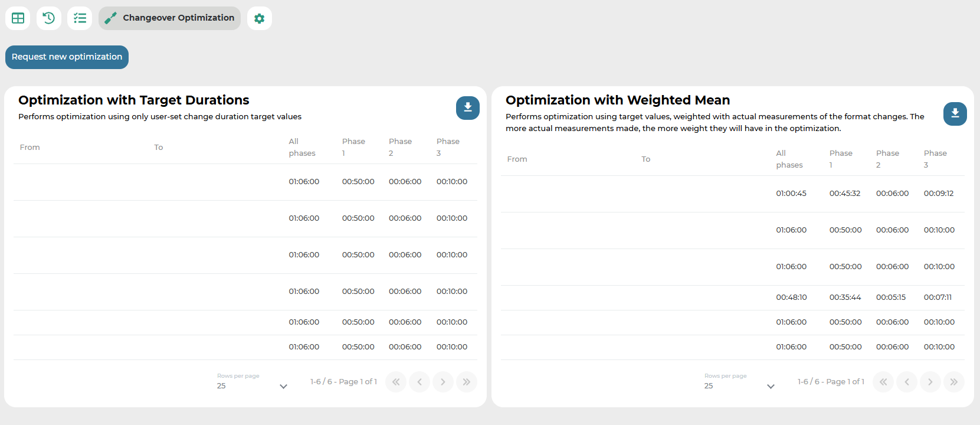Viewport: 980px width, 425px height.
Task: Click Request new optimization button
Action: click(67, 57)
